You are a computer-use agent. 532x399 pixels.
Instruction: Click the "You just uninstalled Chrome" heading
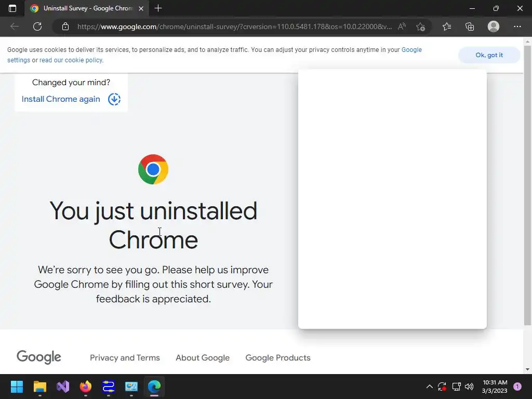point(153,225)
